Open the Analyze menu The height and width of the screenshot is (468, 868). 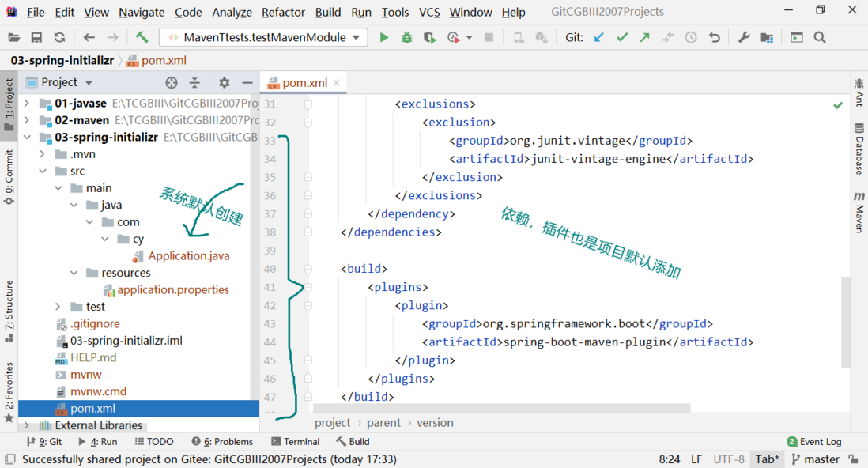click(232, 12)
